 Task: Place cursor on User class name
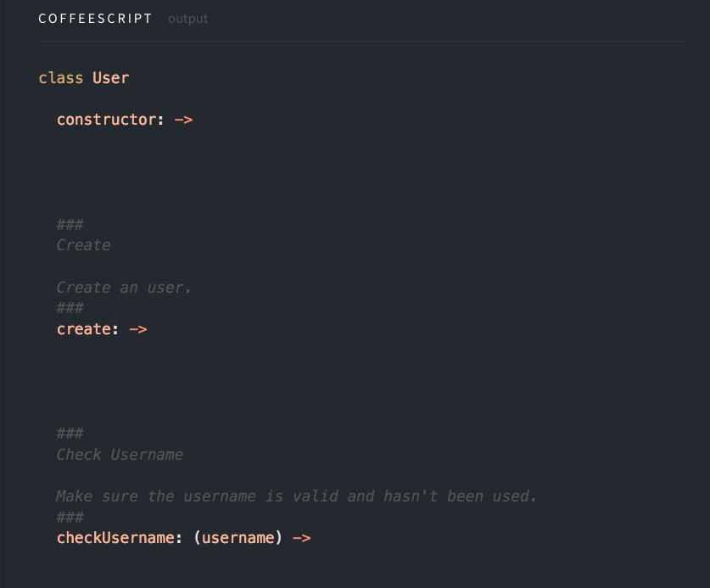point(111,78)
